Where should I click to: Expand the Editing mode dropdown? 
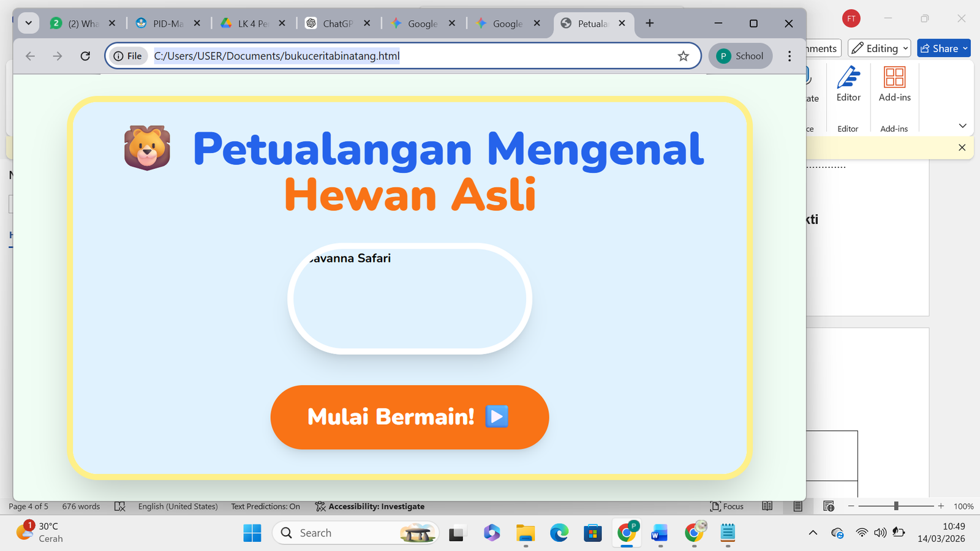coord(880,48)
